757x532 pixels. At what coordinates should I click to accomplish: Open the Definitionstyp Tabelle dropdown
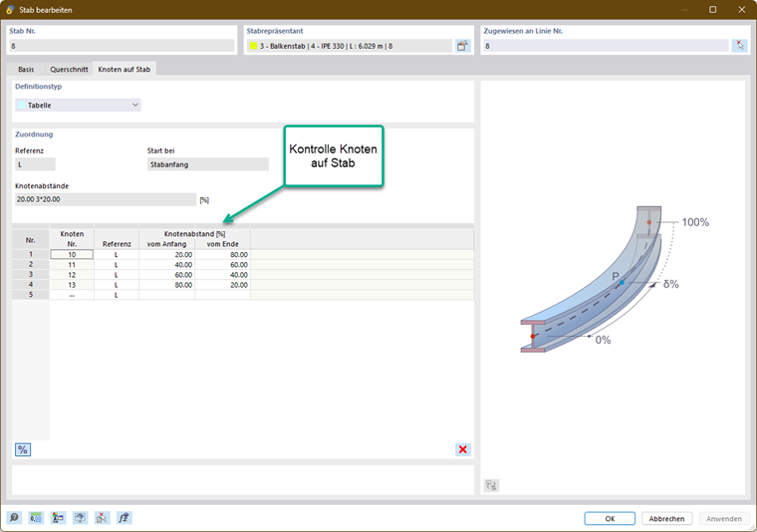78,105
